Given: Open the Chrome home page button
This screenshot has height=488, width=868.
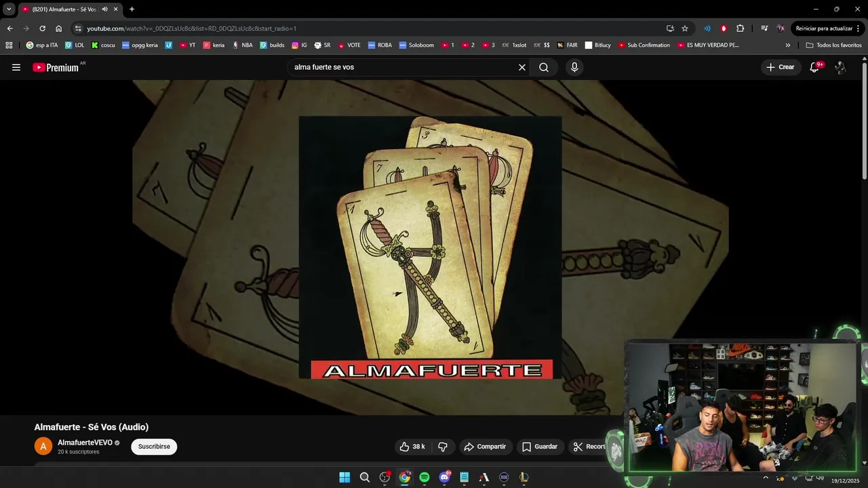Looking at the screenshot, I should (x=58, y=28).
